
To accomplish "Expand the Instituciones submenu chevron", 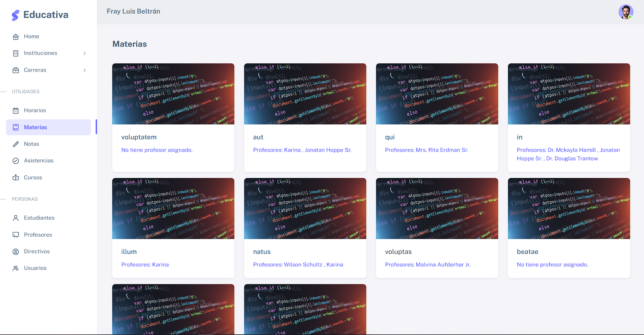I will pyautogui.click(x=84, y=53).
